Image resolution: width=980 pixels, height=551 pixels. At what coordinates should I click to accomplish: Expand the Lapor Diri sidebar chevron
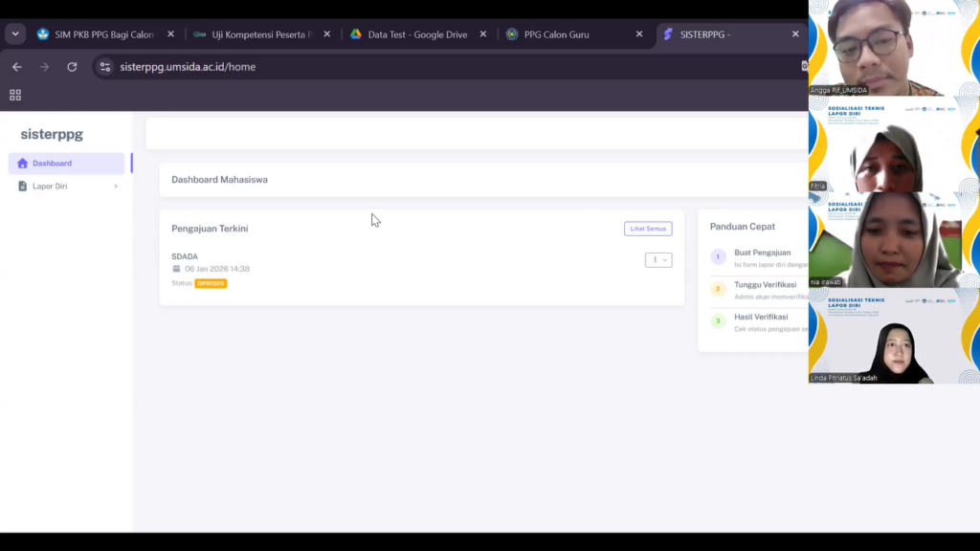pos(116,187)
